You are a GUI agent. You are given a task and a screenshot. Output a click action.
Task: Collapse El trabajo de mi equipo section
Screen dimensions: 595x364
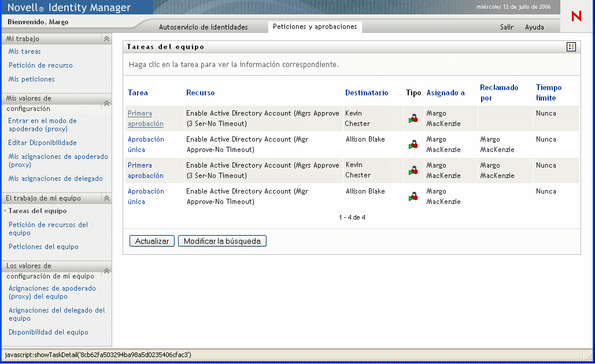[106, 198]
